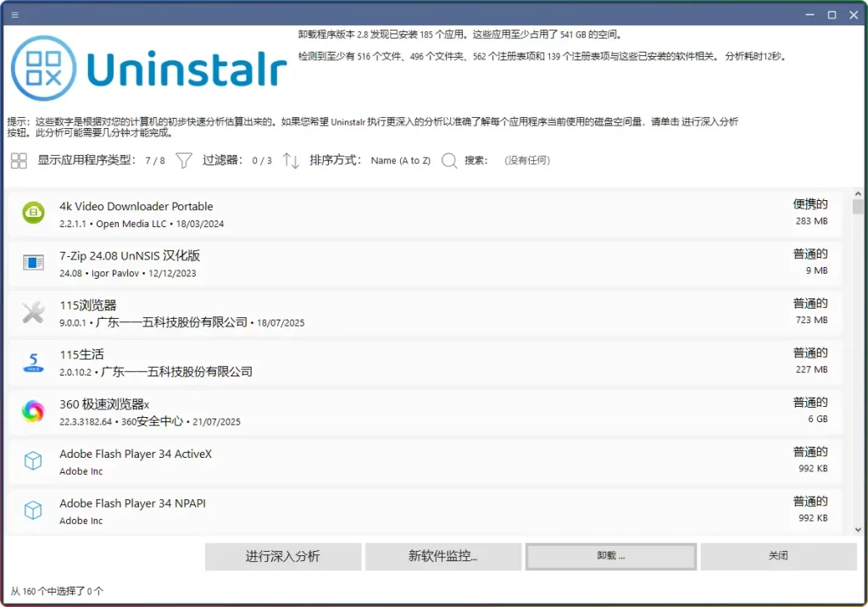
Task: Click the 115浏览器 wrench icon
Action: pos(33,312)
